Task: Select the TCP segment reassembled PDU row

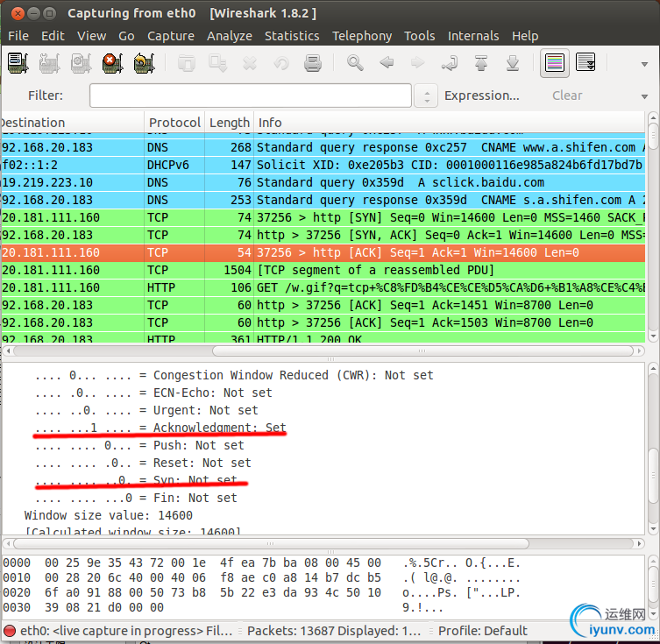Action: (x=323, y=270)
